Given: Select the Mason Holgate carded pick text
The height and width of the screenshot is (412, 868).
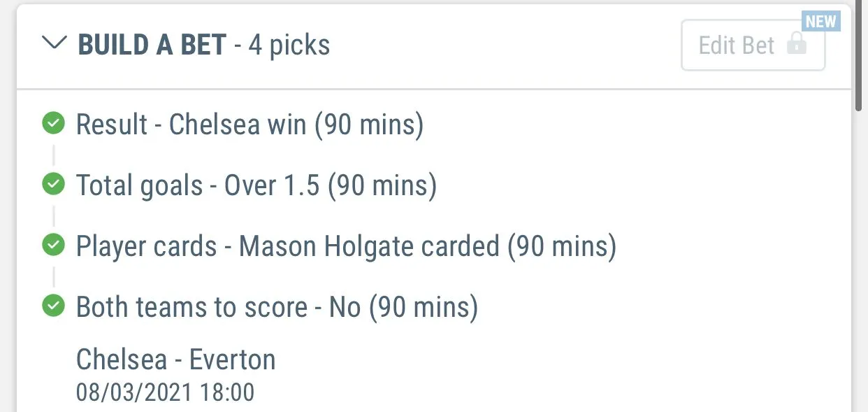Looking at the screenshot, I should [x=346, y=246].
